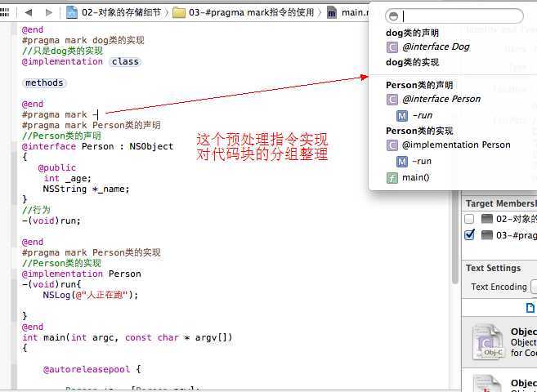Viewport: 537px width, 392px height.
Task: Click the f icon beside main()
Action: [x=392, y=178]
